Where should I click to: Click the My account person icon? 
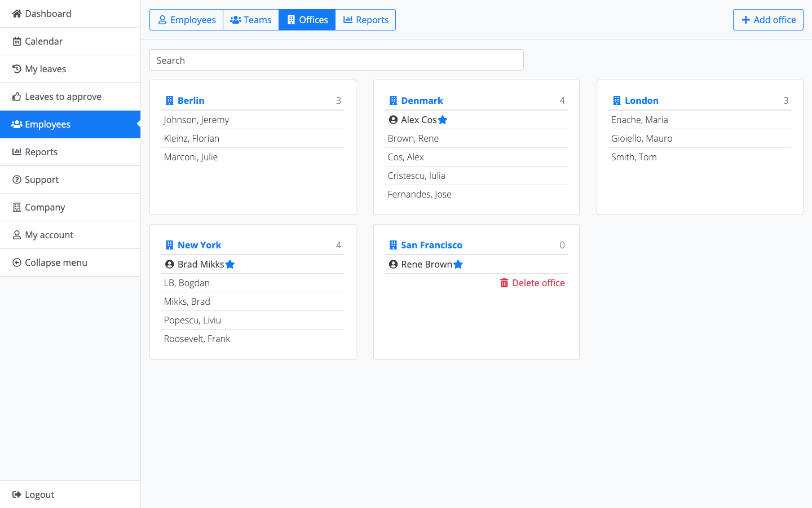click(17, 235)
